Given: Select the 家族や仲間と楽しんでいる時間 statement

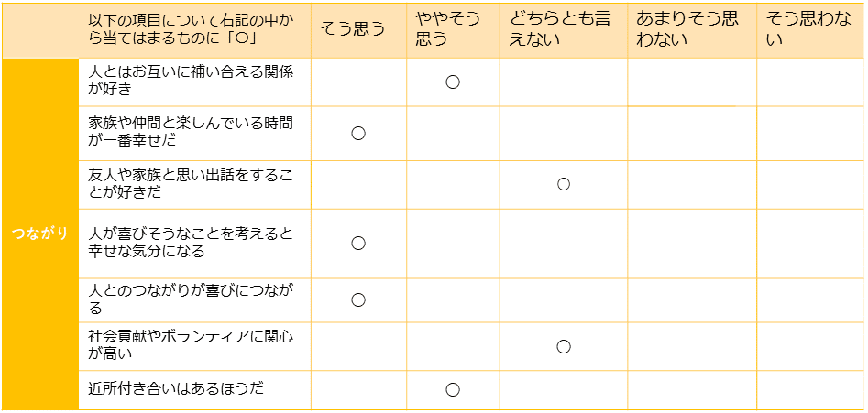Looking at the screenshot, I should (191, 133).
